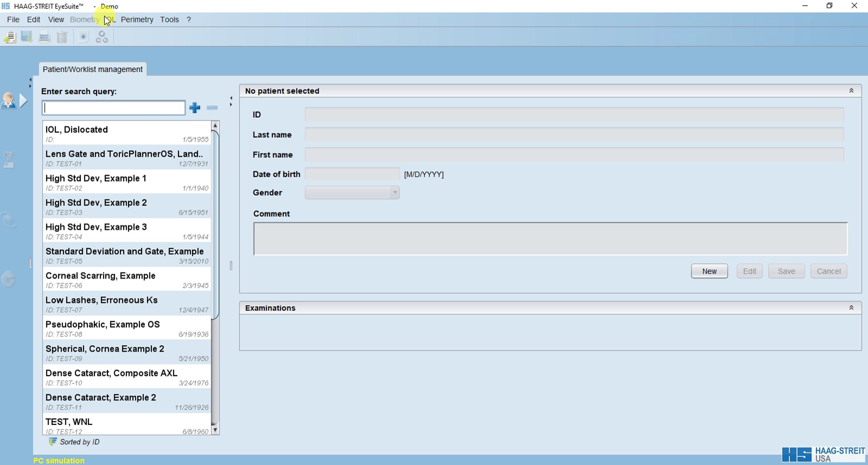Click Sorted by ID label
The image size is (868, 465).
(x=80, y=442)
